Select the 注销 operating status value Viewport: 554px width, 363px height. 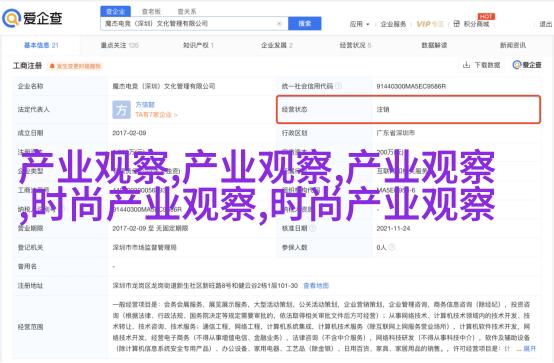coord(383,110)
